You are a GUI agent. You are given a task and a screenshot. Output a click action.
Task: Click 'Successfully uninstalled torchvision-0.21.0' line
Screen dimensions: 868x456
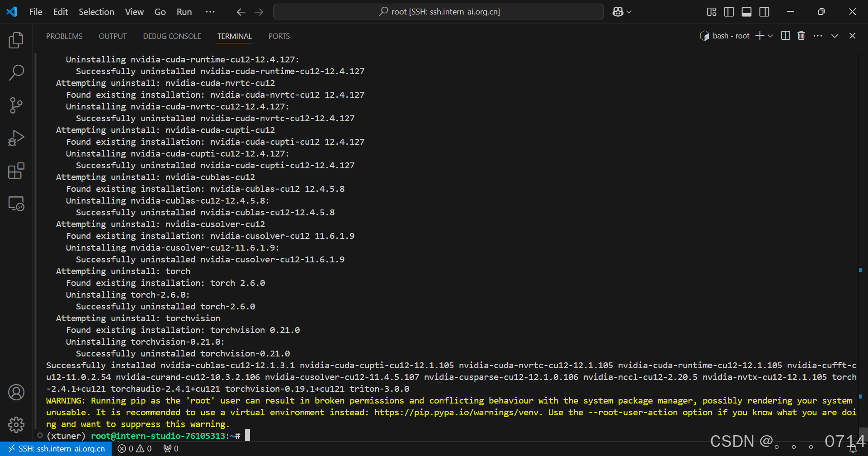click(183, 354)
